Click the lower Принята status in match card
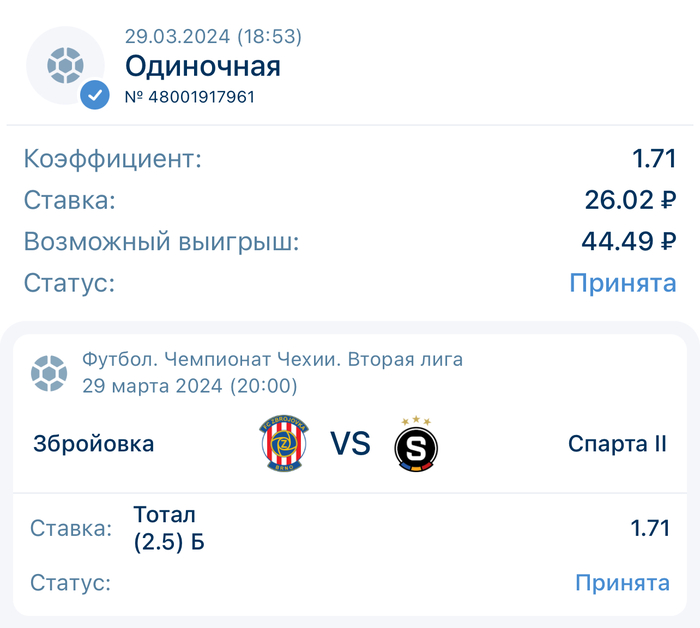700x628 pixels. coord(621,582)
